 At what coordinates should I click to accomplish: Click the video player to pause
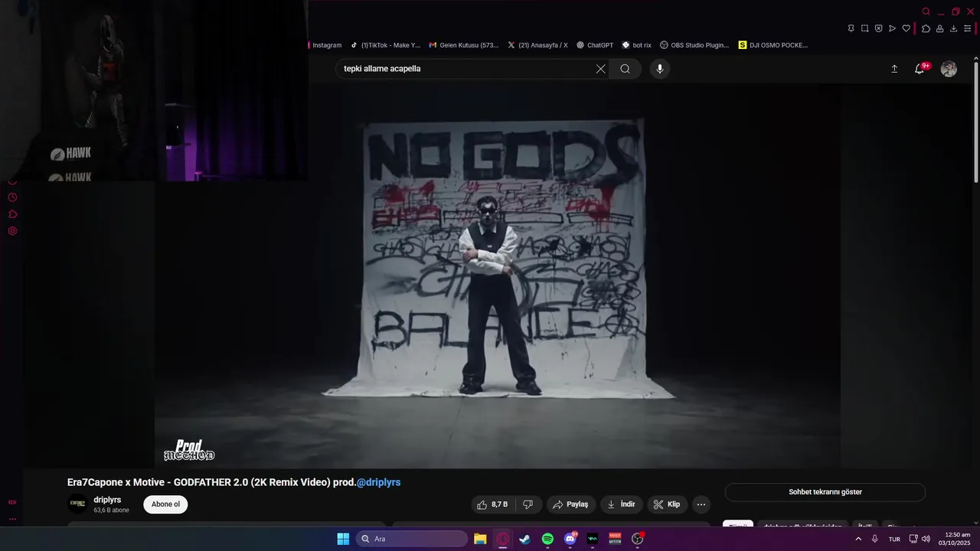click(498, 275)
